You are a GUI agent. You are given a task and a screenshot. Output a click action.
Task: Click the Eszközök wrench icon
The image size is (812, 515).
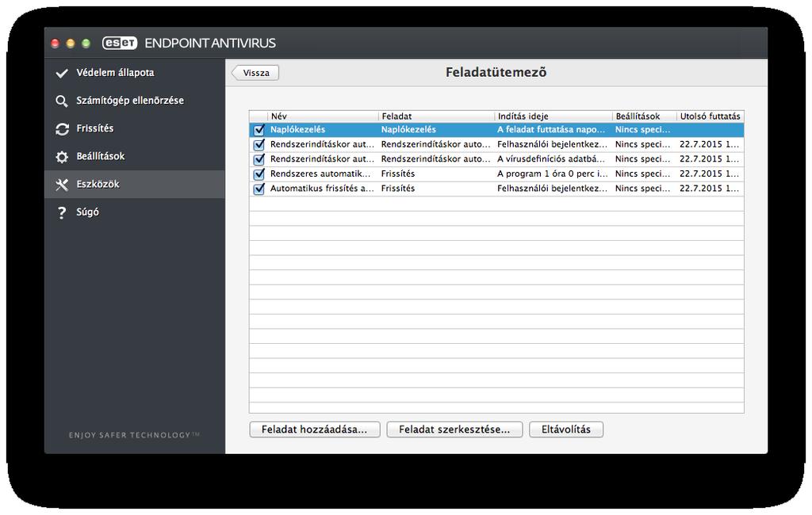coord(62,185)
